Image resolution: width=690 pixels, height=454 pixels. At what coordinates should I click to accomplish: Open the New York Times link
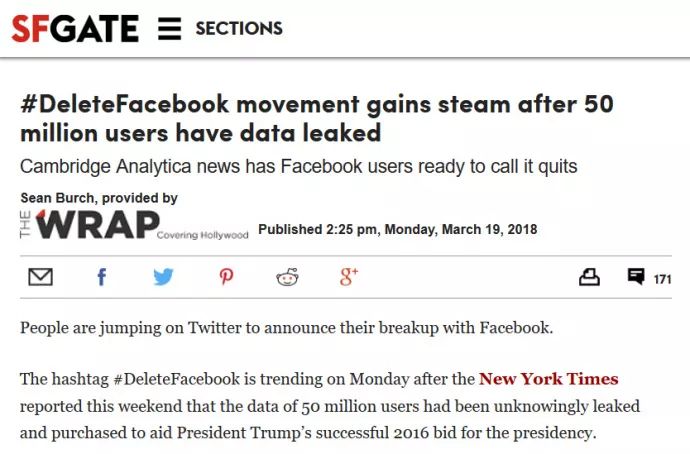click(549, 379)
